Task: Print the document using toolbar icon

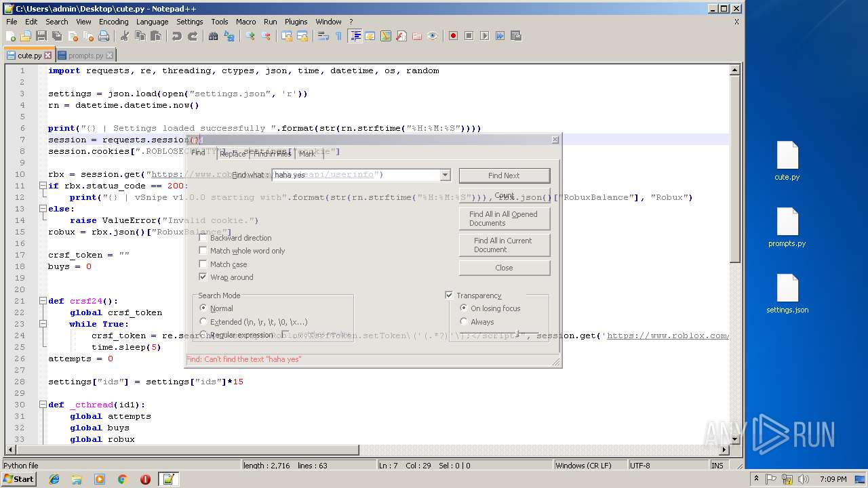Action: (x=104, y=36)
